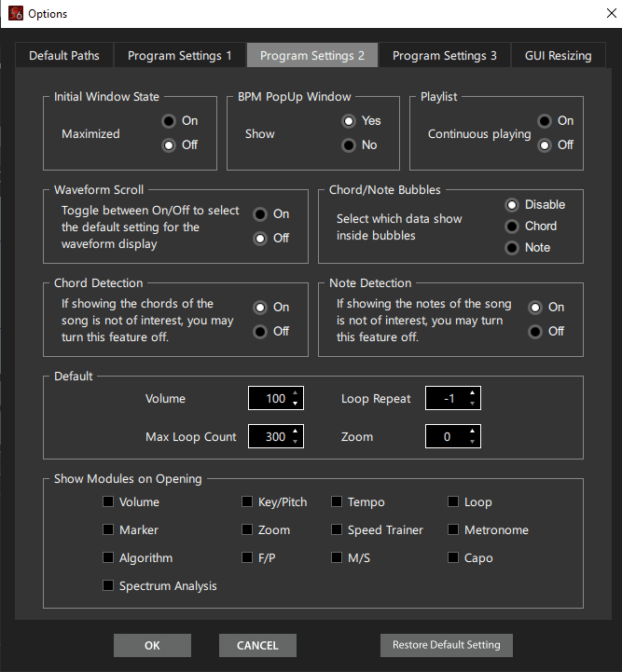Go to the GUI Resizing tab

coord(558,56)
